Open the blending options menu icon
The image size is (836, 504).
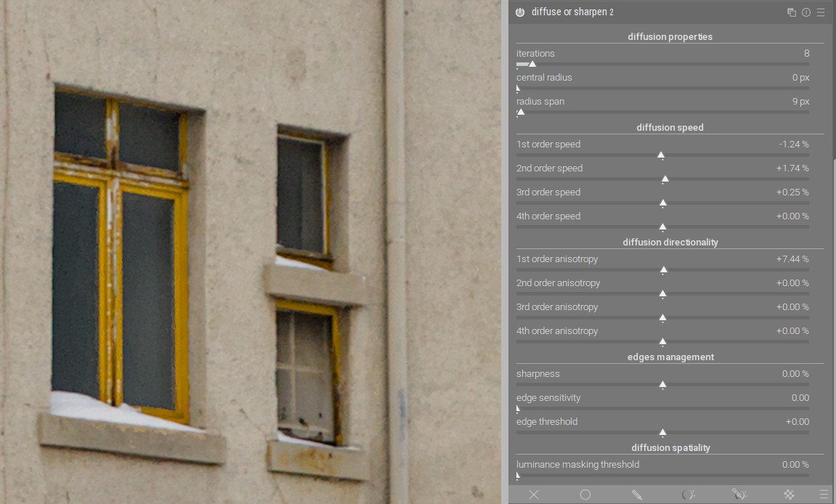pyautogui.click(x=824, y=495)
